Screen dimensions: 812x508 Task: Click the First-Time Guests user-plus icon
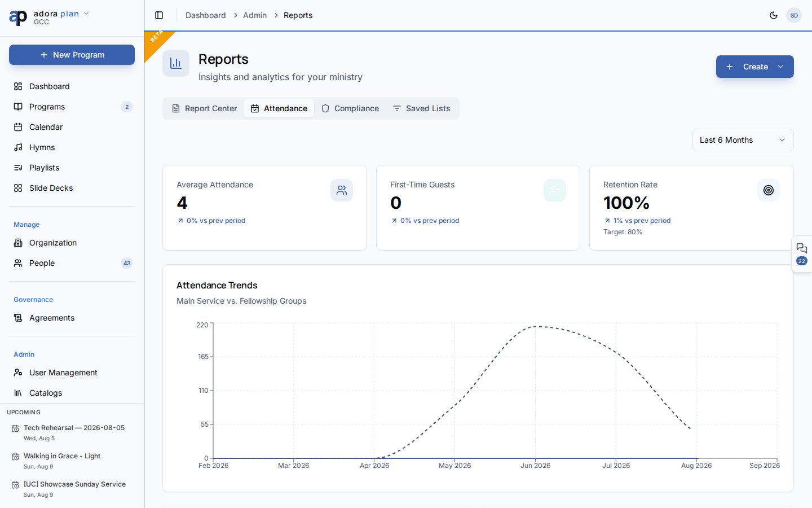tap(555, 190)
